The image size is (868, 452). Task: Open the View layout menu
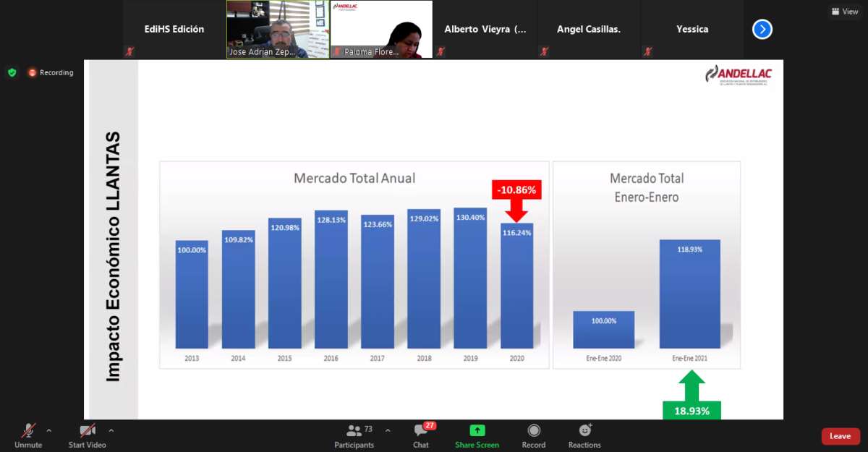tap(845, 12)
